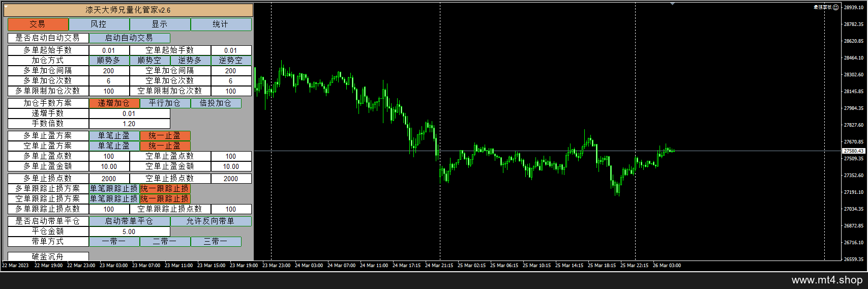Screen dimensions: 868x289
Task: Select 单笔跟踪止损 for 空单跟踪止损方案
Action: 114,198
